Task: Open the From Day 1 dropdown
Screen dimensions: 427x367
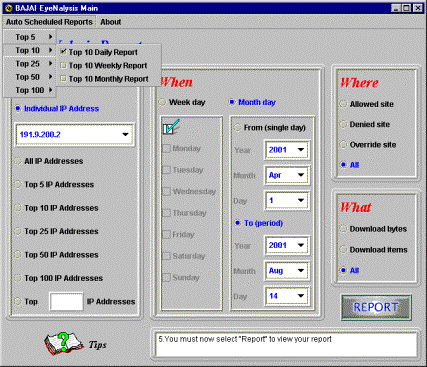Action: (287, 201)
